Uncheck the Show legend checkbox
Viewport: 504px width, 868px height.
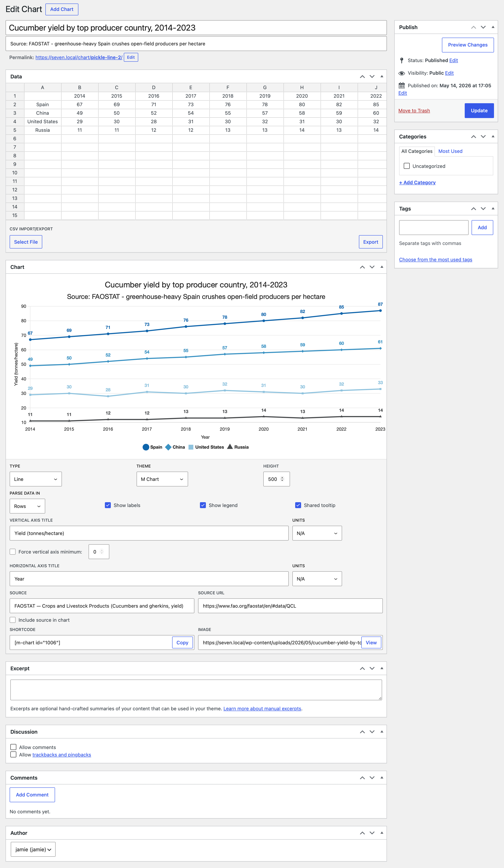pos(203,505)
